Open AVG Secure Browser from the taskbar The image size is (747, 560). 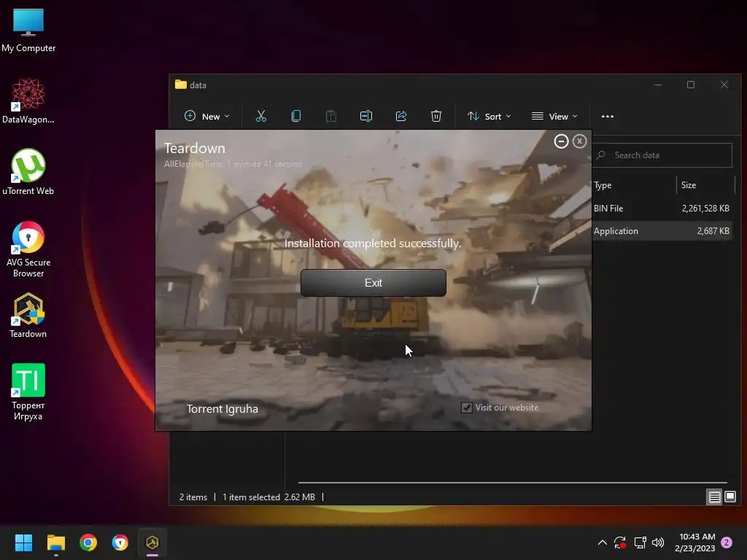(120, 542)
